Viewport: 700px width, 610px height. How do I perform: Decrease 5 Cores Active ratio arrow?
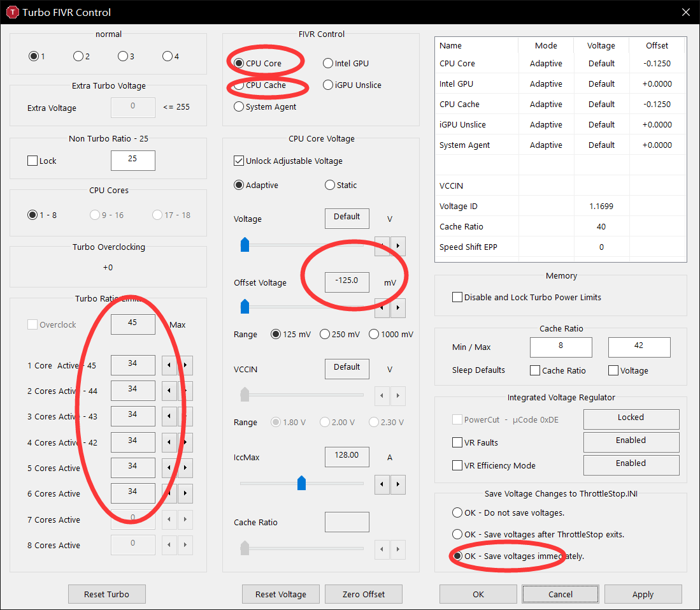[x=169, y=468]
